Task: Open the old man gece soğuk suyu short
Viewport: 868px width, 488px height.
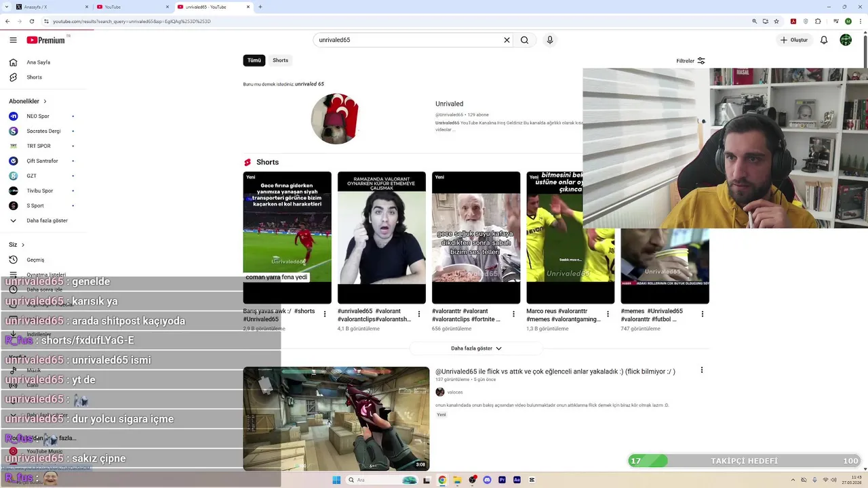Action: coord(476,237)
